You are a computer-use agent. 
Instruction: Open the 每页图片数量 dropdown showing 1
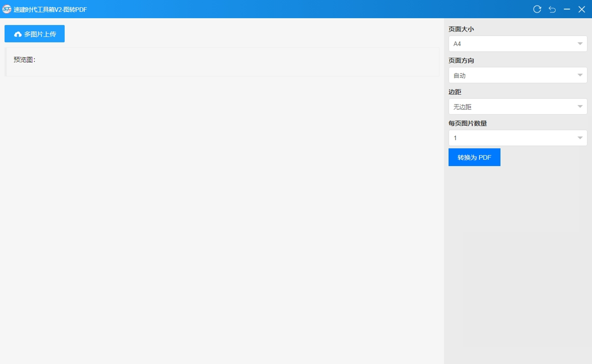click(x=513, y=138)
